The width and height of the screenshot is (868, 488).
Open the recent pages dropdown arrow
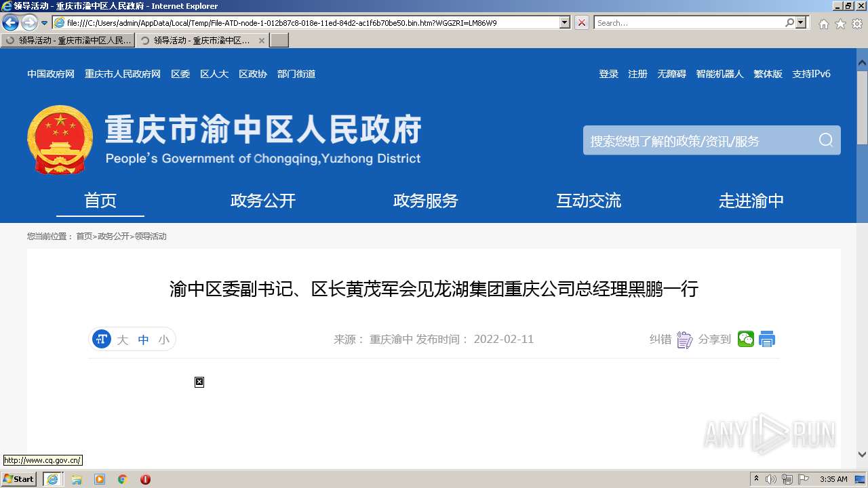(x=44, y=23)
